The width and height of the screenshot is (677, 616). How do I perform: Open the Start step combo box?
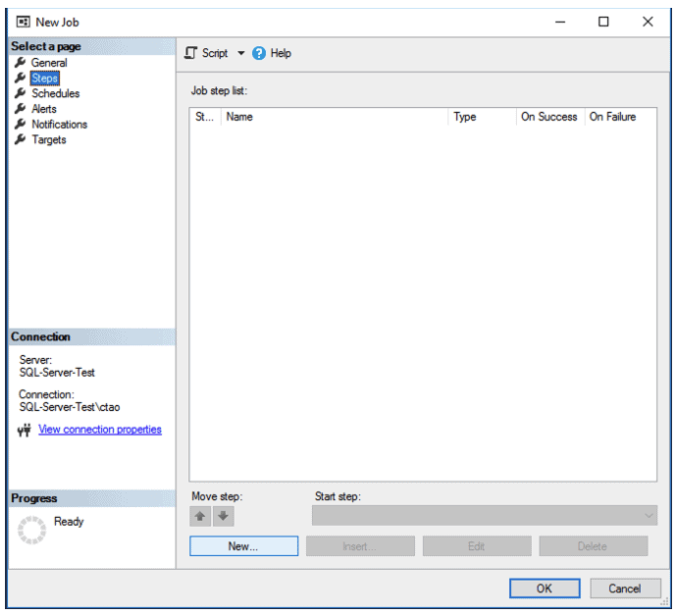(x=485, y=515)
